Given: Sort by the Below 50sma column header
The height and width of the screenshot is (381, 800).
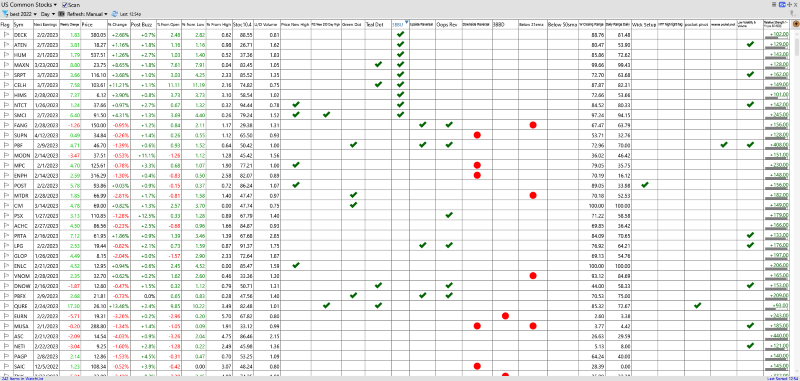Looking at the screenshot, I should pyautogui.click(x=562, y=24).
